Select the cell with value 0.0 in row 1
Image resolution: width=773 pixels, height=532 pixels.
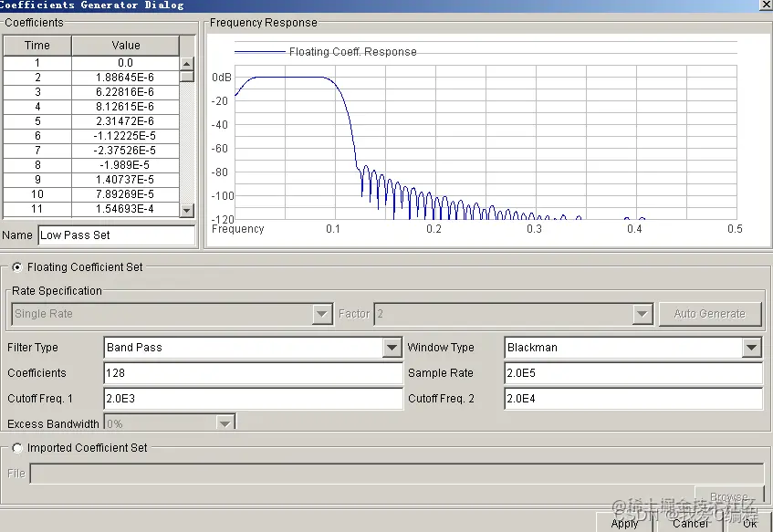click(x=125, y=63)
